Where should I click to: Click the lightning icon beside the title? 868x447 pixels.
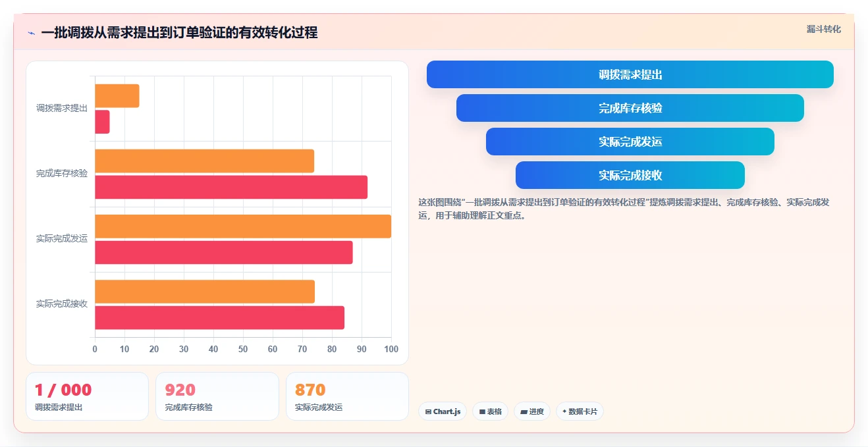pos(31,33)
